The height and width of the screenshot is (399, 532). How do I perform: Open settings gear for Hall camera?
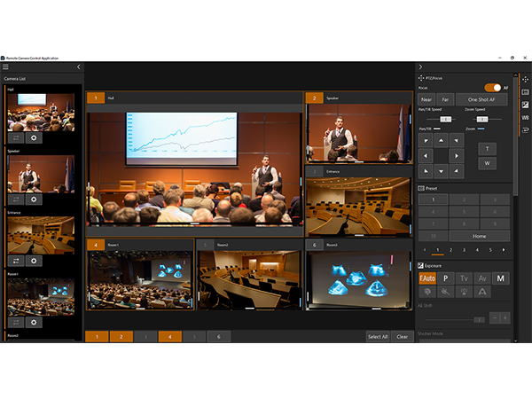(35, 138)
